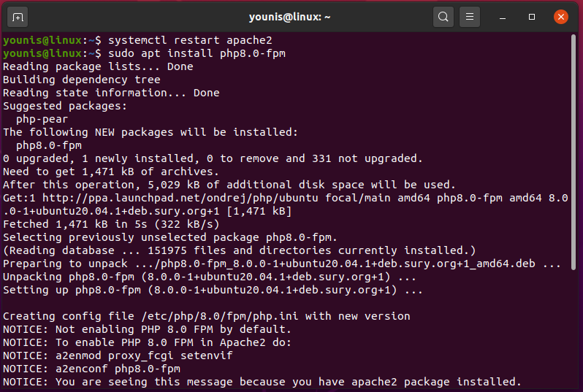Open the hamburger menu button
This screenshot has width=583, height=392.
[470, 16]
